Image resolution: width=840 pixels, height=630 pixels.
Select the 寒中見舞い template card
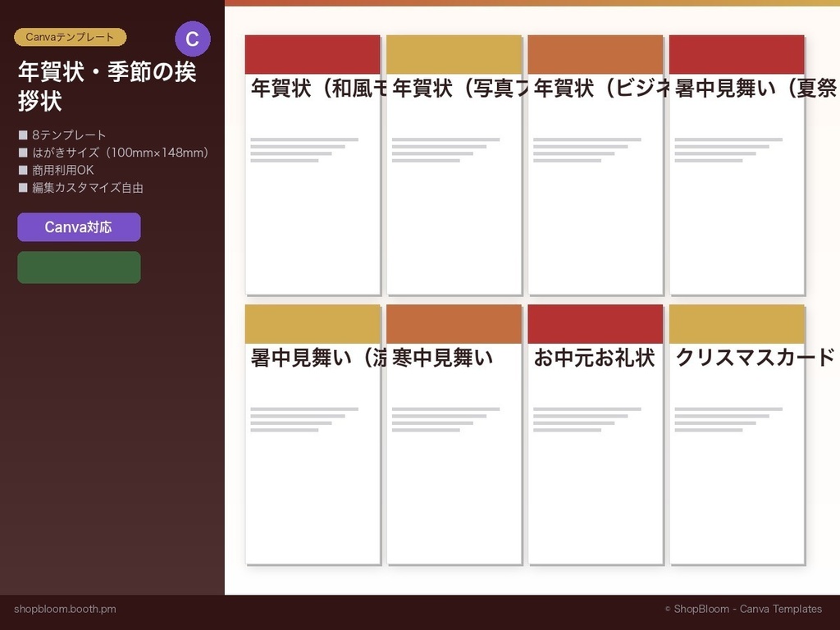(x=454, y=439)
